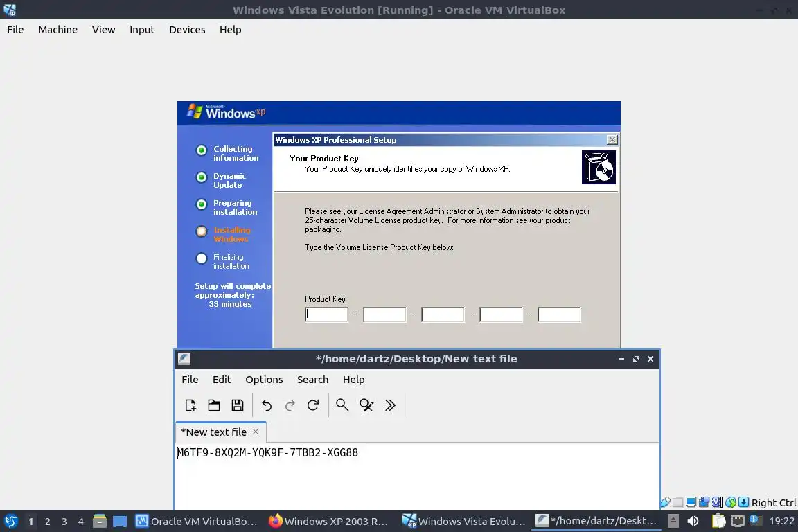This screenshot has height=532, width=798.
Task: Undo the last edit in the text editor
Action: (267, 405)
